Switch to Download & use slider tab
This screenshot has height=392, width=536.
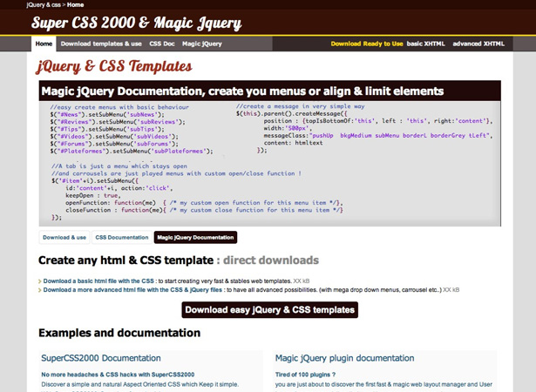[x=64, y=237]
